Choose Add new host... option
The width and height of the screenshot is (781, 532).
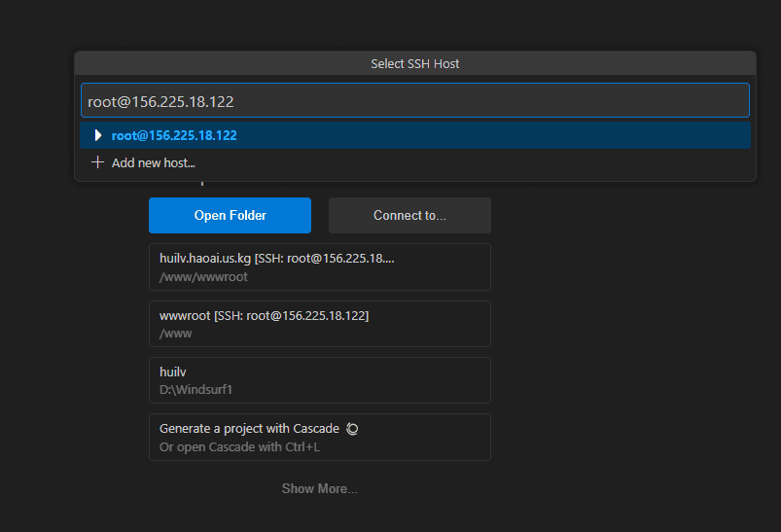(415, 162)
